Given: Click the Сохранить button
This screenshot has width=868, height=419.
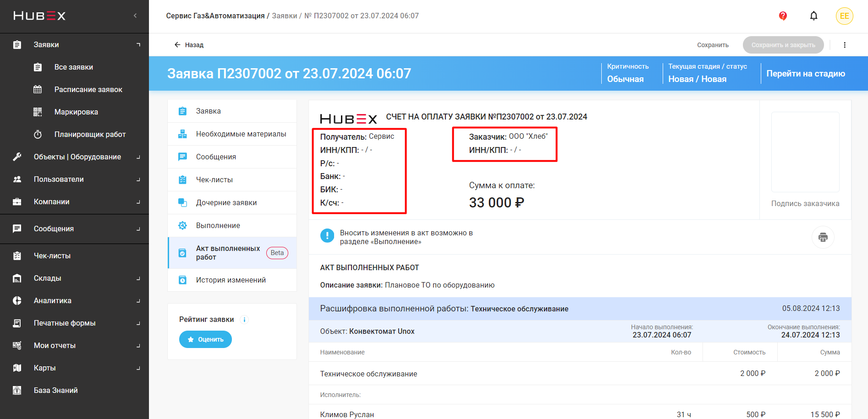Looking at the screenshot, I should click(713, 45).
